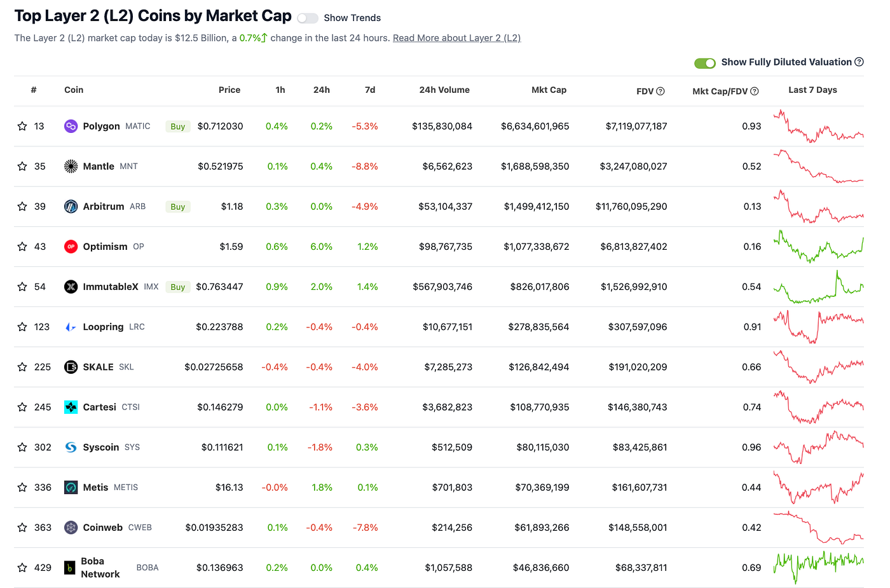Sort rows by the 7d column
The width and height of the screenshot is (890, 588).
tap(370, 90)
